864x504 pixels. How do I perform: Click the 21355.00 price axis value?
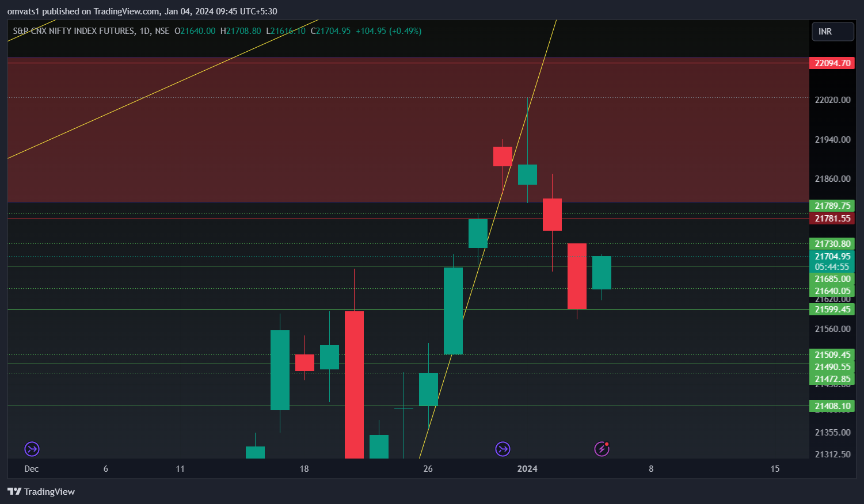pyautogui.click(x=832, y=433)
